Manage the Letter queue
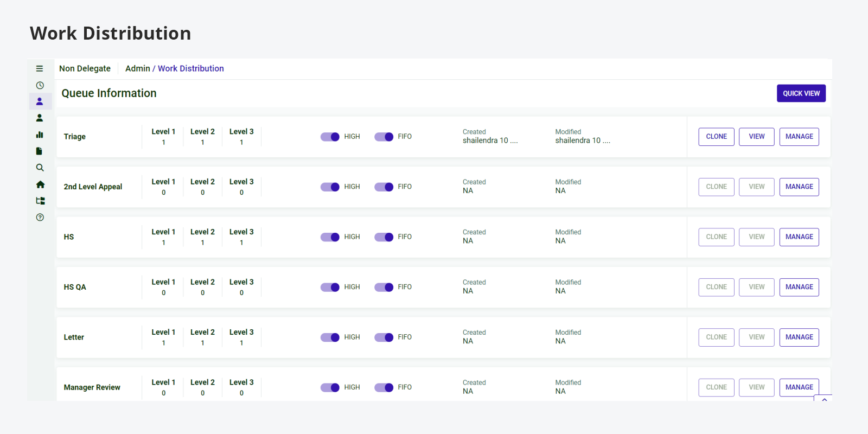This screenshot has height=434, width=868. (799, 337)
